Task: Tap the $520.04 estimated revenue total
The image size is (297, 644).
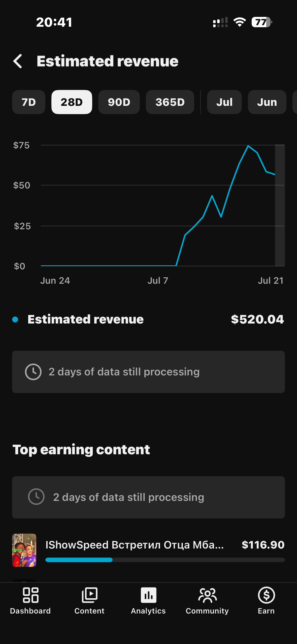Action: click(257, 319)
